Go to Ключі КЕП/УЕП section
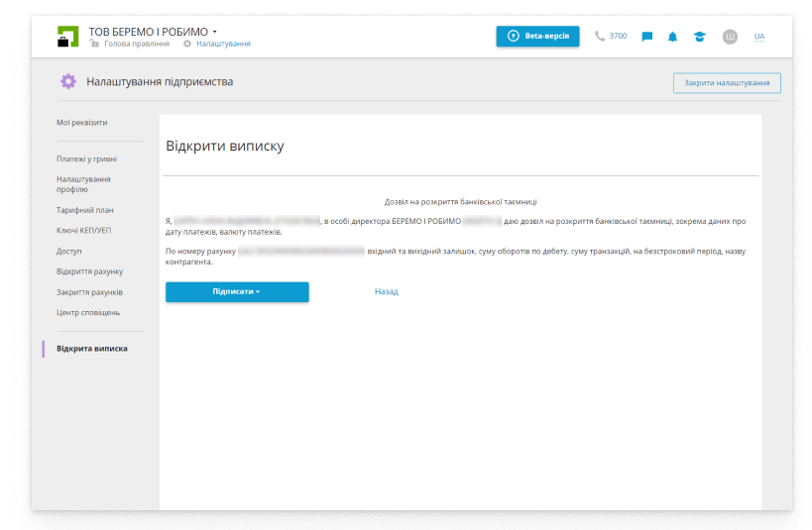Image resolution: width=812 pixels, height=530 pixels. click(x=83, y=231)
